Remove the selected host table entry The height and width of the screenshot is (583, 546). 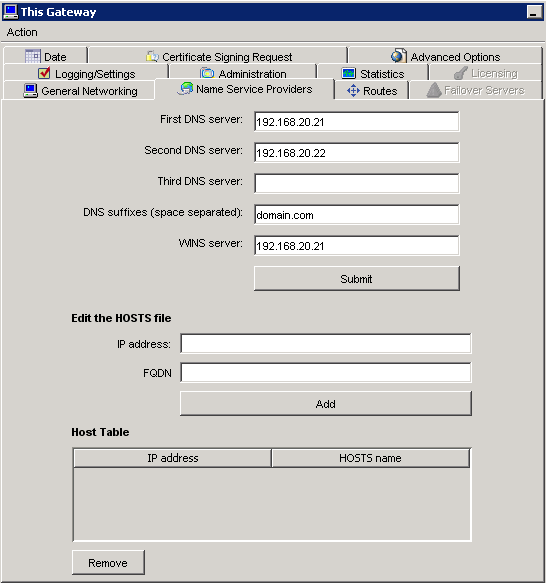108,563
